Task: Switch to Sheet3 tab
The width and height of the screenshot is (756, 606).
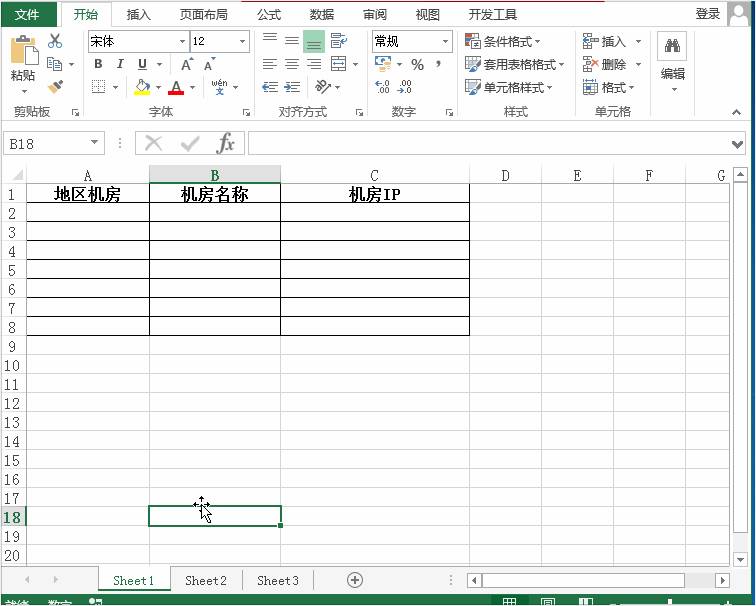Action: [278, 580]
